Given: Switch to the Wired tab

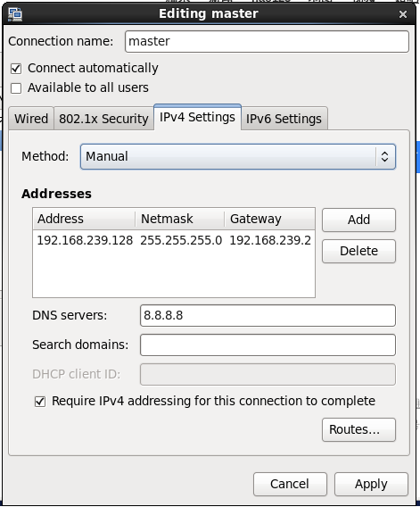Looking at the screenshot, I should coord(31,119).
